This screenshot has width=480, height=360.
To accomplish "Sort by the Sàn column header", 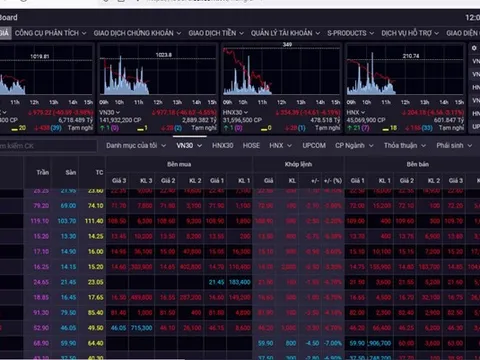I will (x=71, y=172).
